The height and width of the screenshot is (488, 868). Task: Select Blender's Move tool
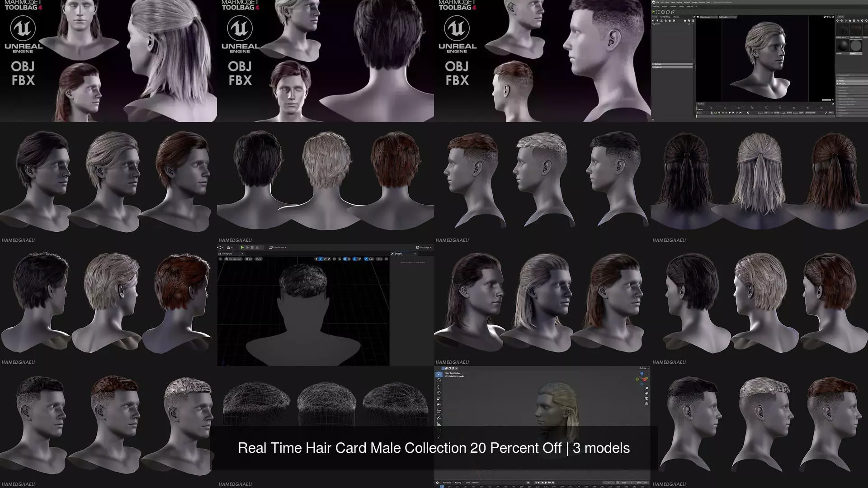tap(439, 387)
